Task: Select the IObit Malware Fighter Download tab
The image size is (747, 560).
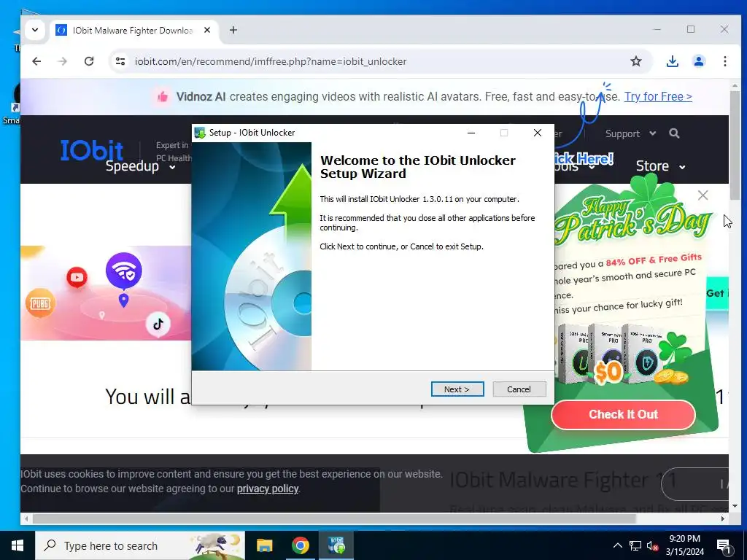Action: pyautogui.click(x=133, y=30)
